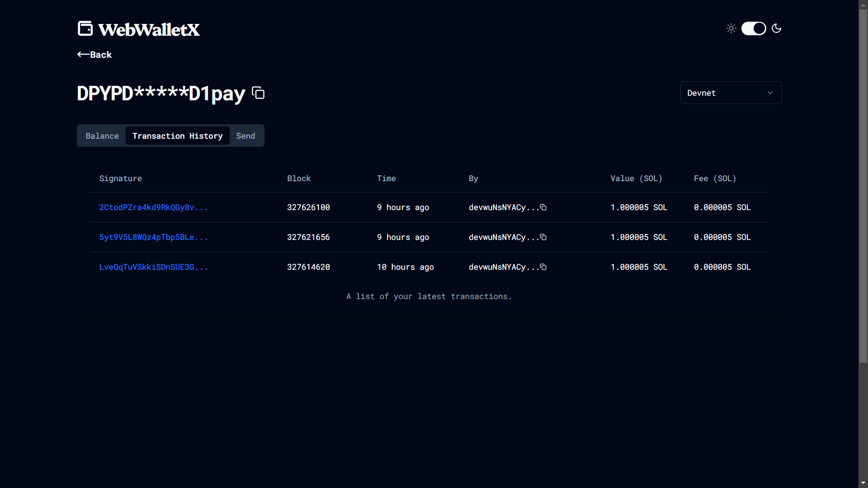Click the moon dark-mode icon

point(776,28)
